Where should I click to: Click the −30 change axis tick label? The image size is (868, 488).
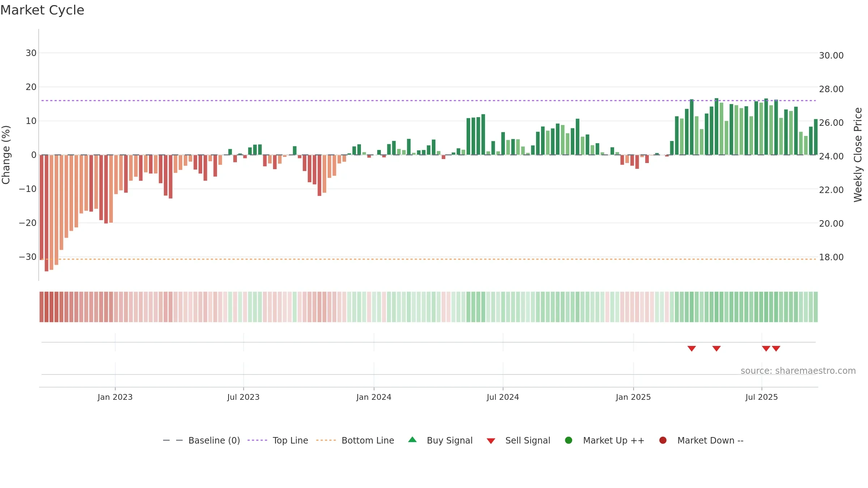point(27,257)
